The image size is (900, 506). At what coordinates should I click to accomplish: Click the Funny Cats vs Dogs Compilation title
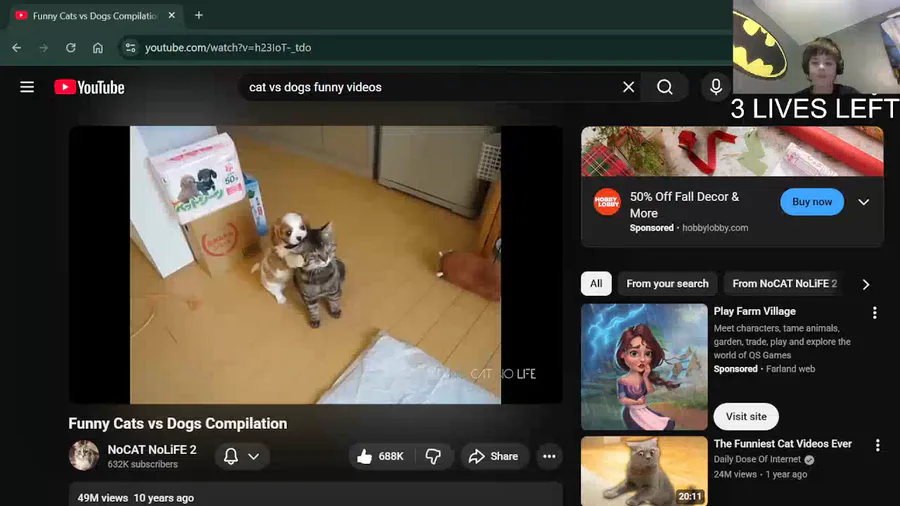[177, 423]
